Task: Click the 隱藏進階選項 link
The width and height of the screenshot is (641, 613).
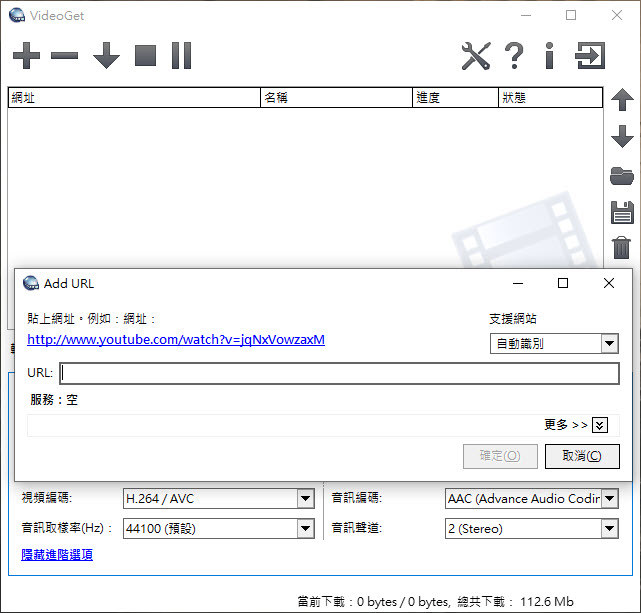Action: pyautogui.click(x=57, y=555)
